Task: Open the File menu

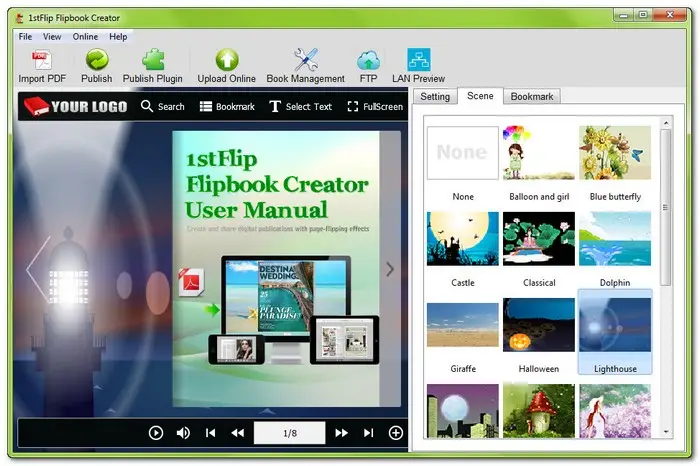Action: coord(25,37)
